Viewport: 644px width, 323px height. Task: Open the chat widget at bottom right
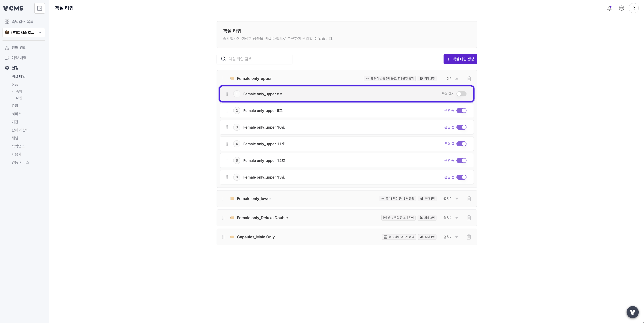click(x=633, y=312)
